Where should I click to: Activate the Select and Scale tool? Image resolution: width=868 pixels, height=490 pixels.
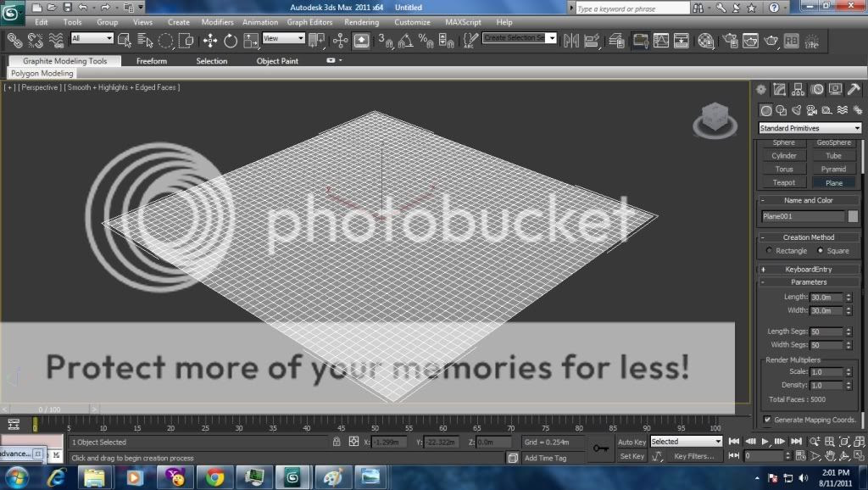click(251, 41)
